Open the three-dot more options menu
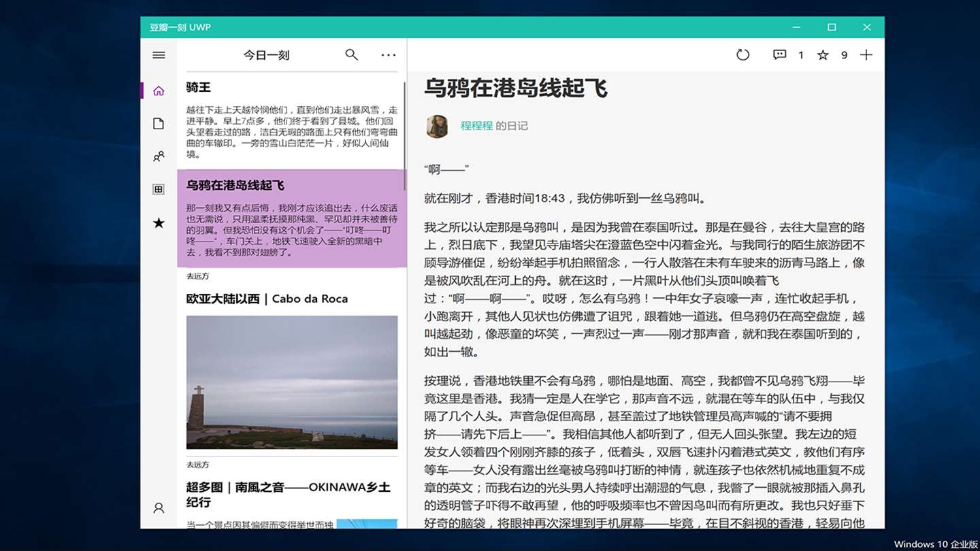This screenshot has height=551, width=980. [389, 54]
